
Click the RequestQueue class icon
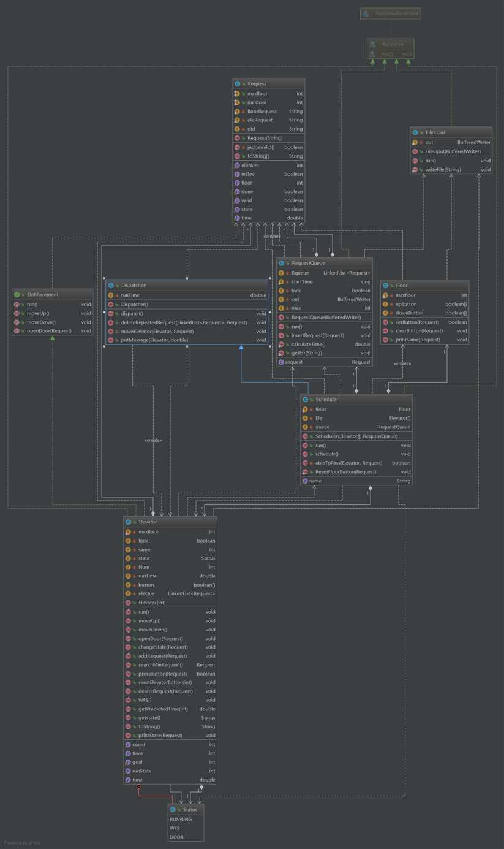281,263
